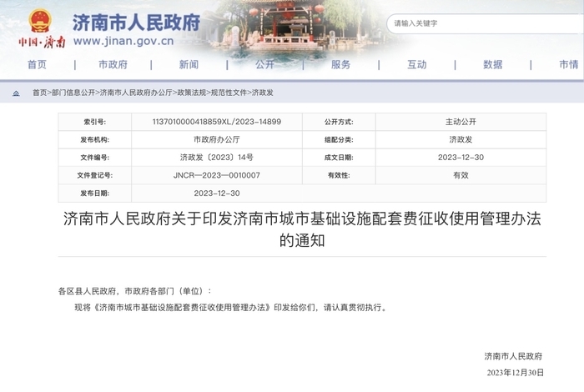The height and width of the screenshot is (392, 584).
Task: Open the 互动 navigation item
Action: tap(417, 65)
